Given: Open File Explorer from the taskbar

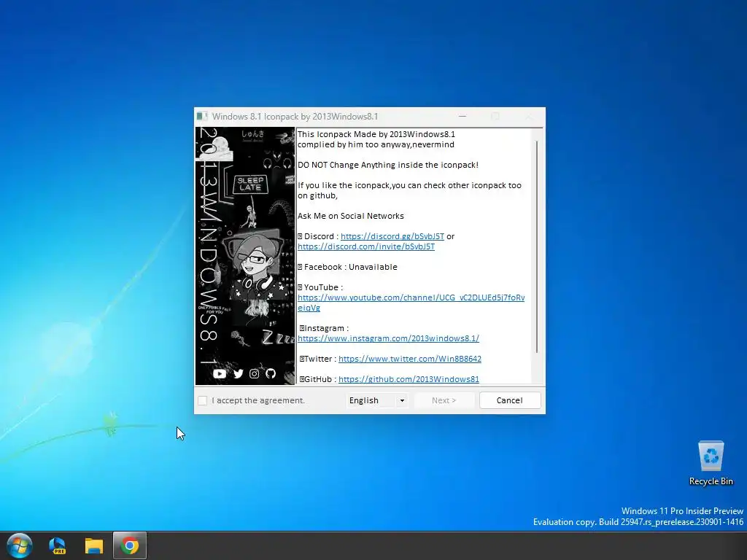Looking at the screenshot, I should pyautogui.click(x=94, y=545).
